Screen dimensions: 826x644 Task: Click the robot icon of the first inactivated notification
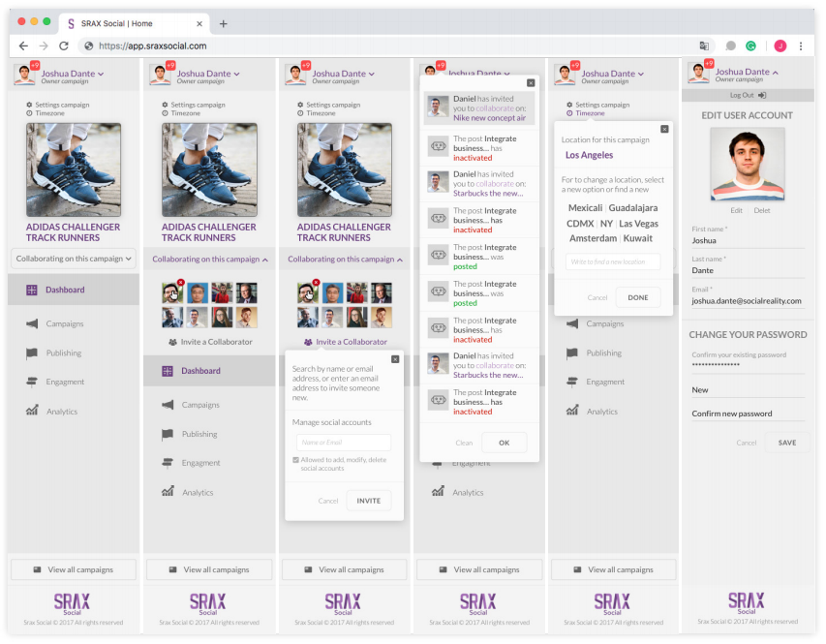click(438, 146)
